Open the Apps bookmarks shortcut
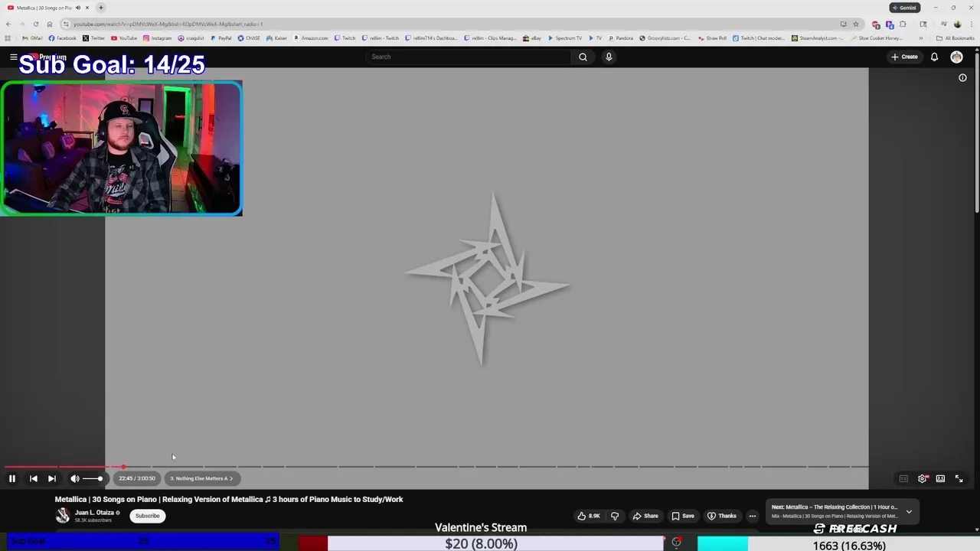Screen dimensions: 980x551 [8, 37]
